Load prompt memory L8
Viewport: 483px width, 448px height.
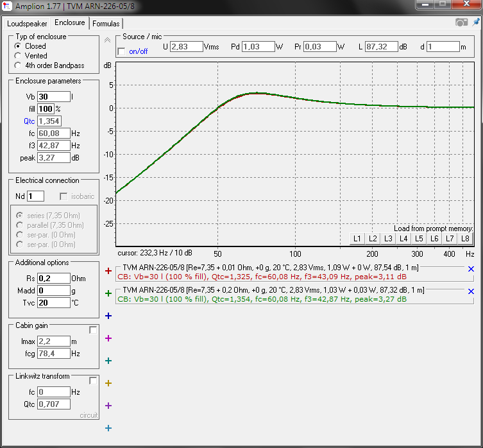pyautogui.click(x=465, y=239)
